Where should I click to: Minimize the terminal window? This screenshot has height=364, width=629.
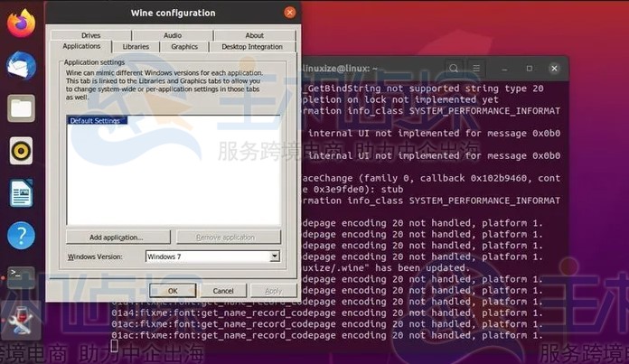click(504, 69)
